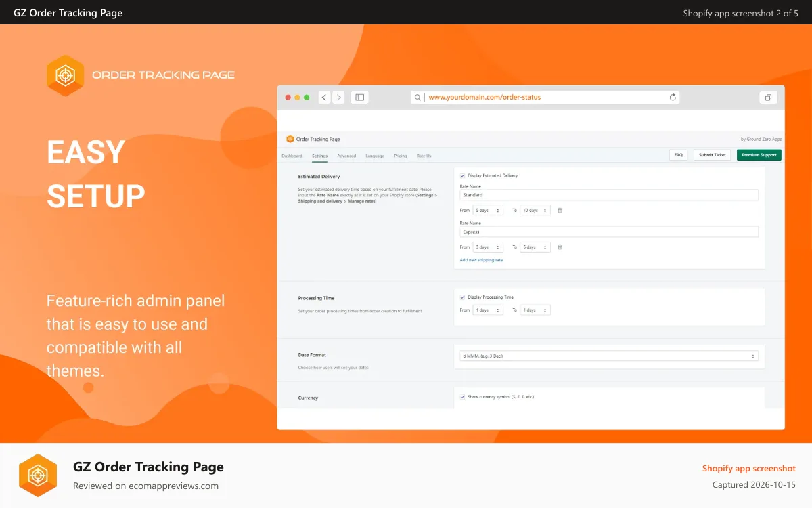Uncheck Display Estimated Delivery
812x508 pixels.
(462, 175)
